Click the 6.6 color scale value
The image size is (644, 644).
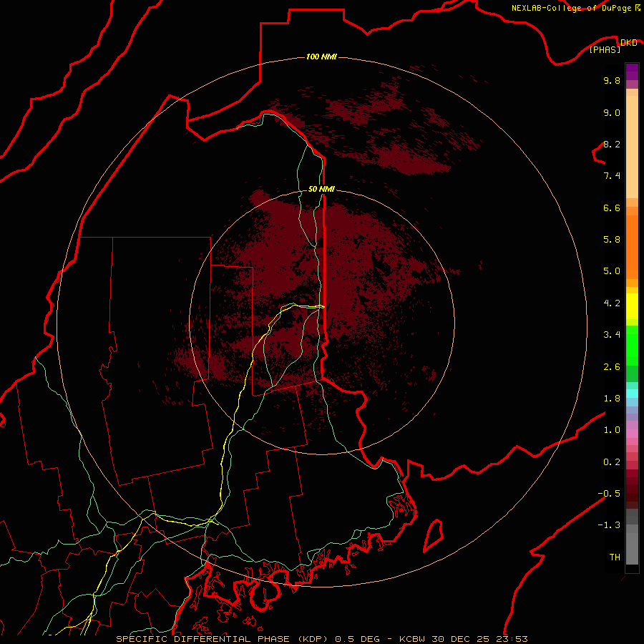(612, 208)
